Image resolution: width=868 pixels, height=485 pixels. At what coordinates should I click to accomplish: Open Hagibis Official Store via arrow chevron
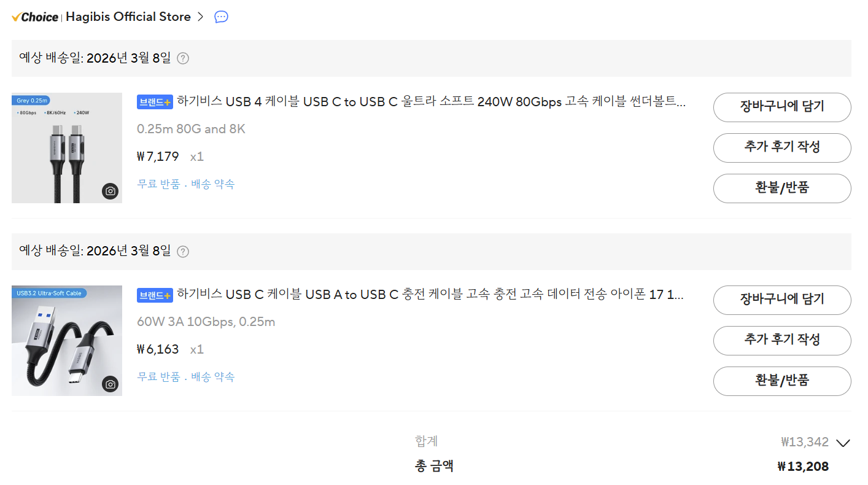(x=200, y=17)
